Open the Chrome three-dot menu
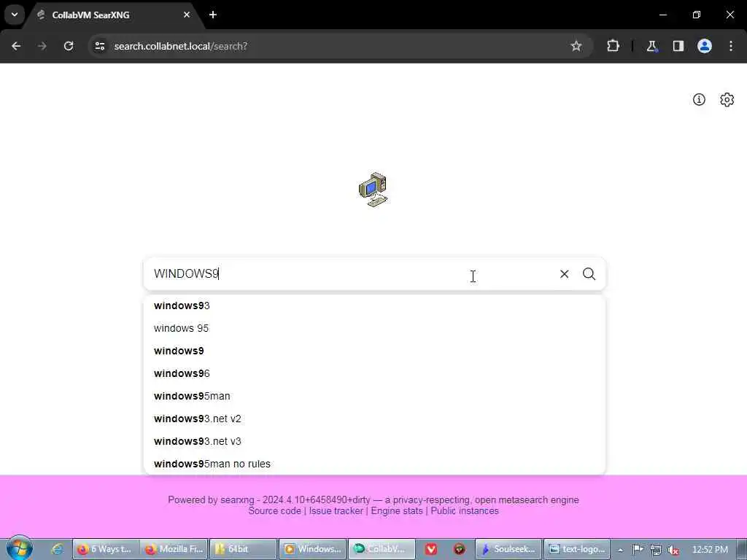The width and height of the screenshot is (747, 560). pyautogui.click(x=731, y=46)
